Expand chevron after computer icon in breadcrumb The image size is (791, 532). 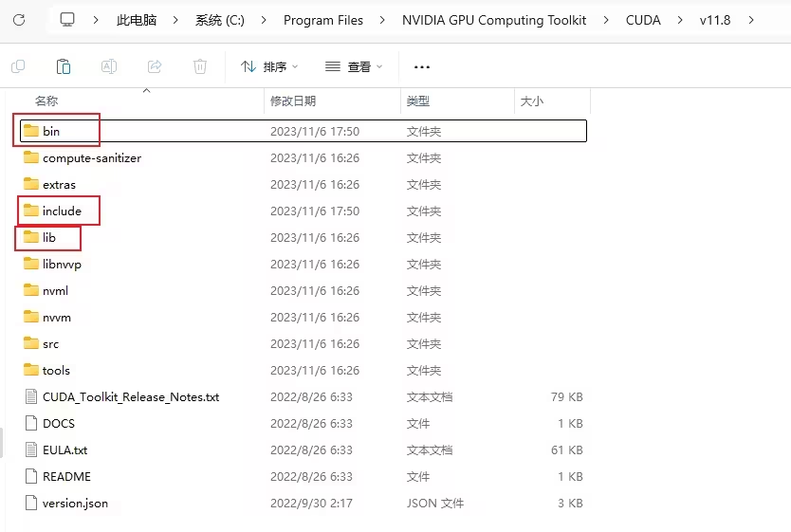click(x=96, y=20)
